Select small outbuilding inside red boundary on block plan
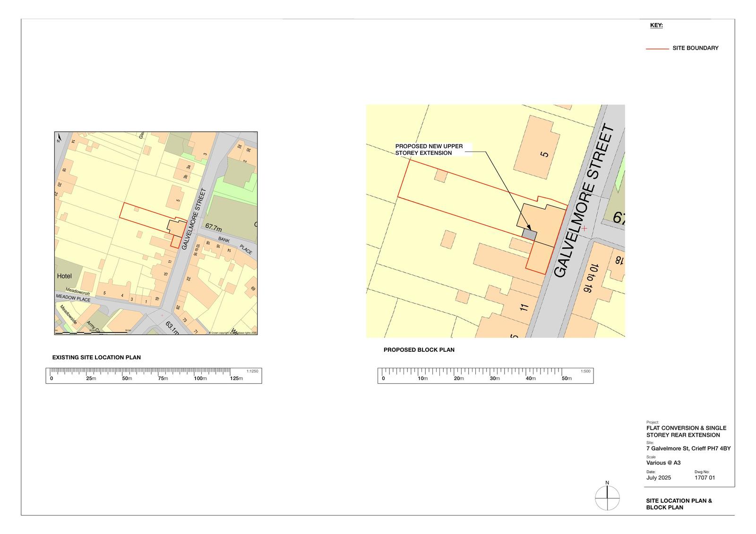 point(441,176)
